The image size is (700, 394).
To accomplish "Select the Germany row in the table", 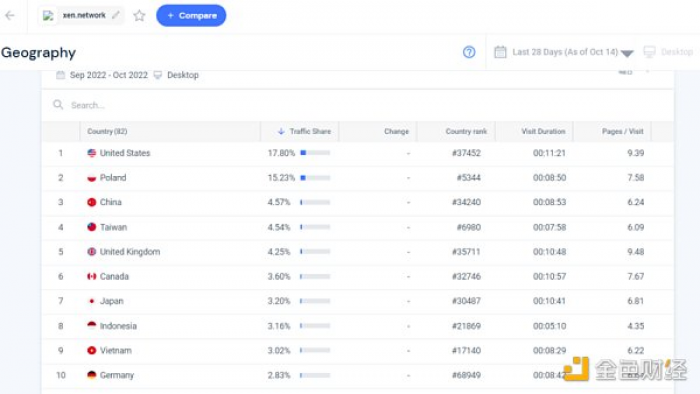I will coord(358,375).
